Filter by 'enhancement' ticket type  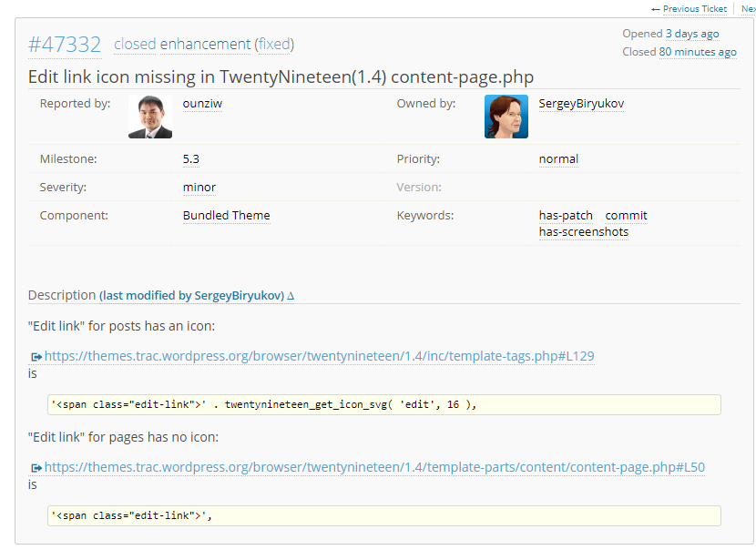click(205, 44)
